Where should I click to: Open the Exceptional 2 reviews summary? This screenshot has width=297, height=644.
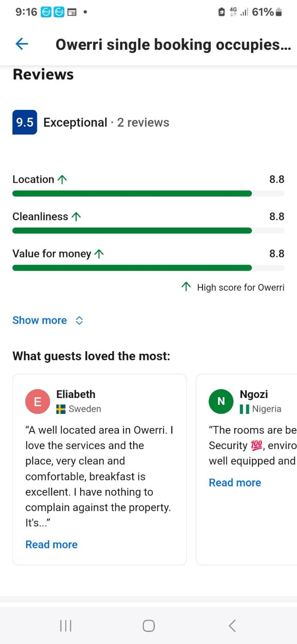pos(106,122)
